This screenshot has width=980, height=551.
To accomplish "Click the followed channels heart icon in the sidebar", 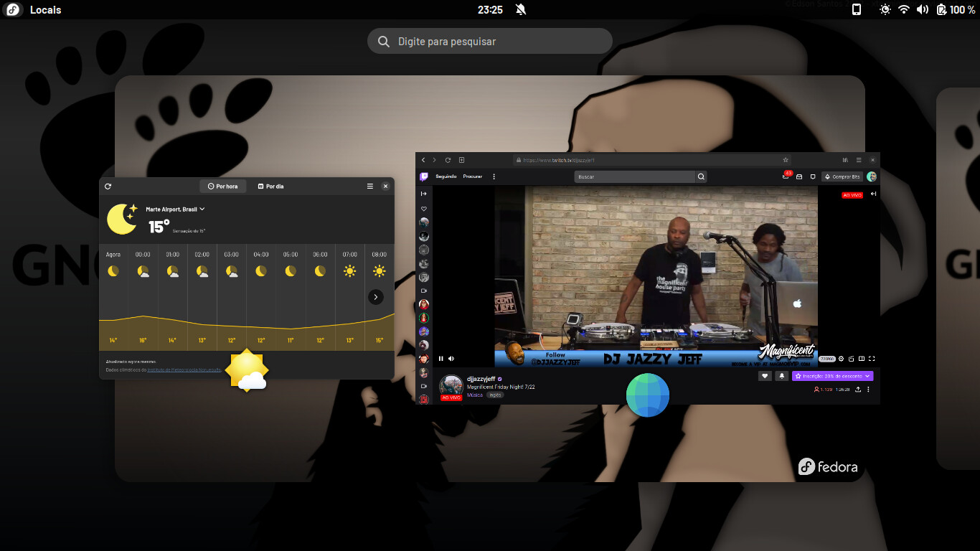I will pos(424,209).
